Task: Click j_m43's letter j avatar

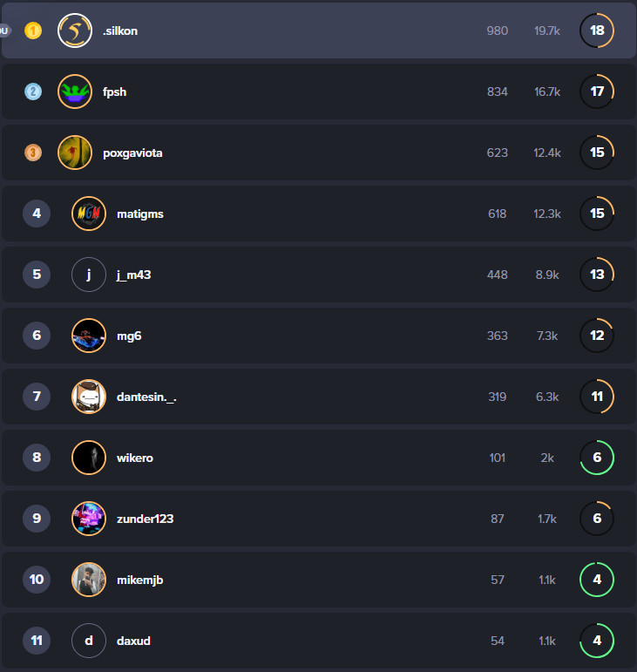Action: click(x=89, y=275)
